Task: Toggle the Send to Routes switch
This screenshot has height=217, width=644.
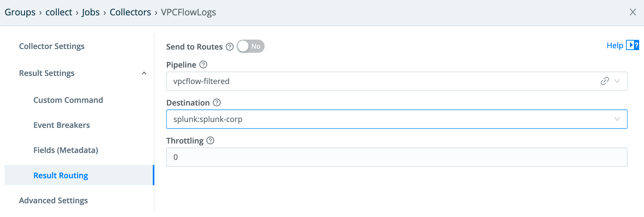Action: 251,46
